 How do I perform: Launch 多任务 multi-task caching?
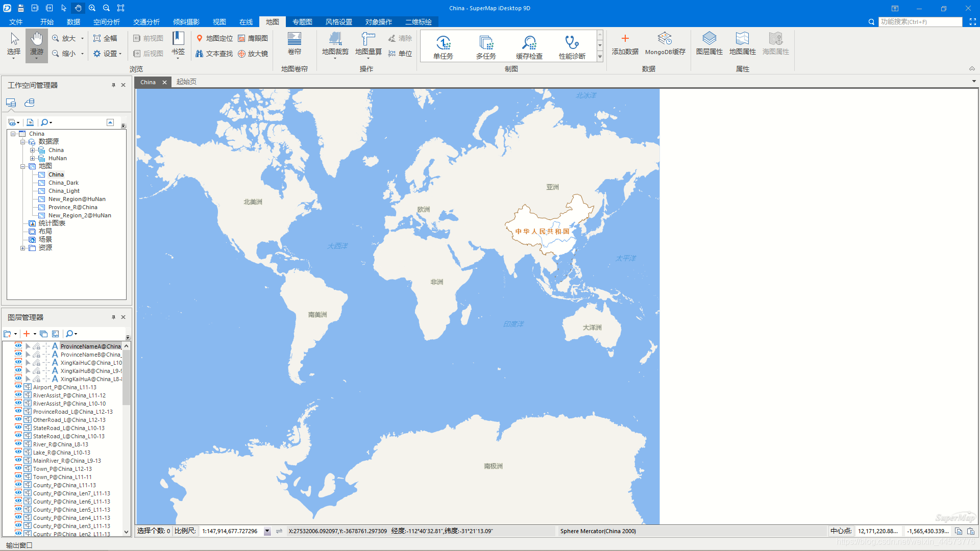point(486,47)
